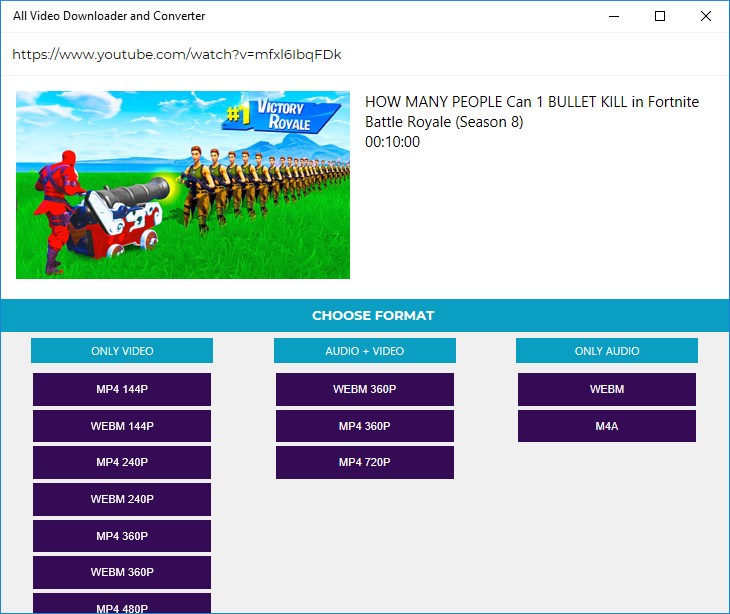Image resolution: width=730 pixels, height=614 pixels.
Task: Download audio as WEBM
Action: pyautogui.click(x=607, y=389)
